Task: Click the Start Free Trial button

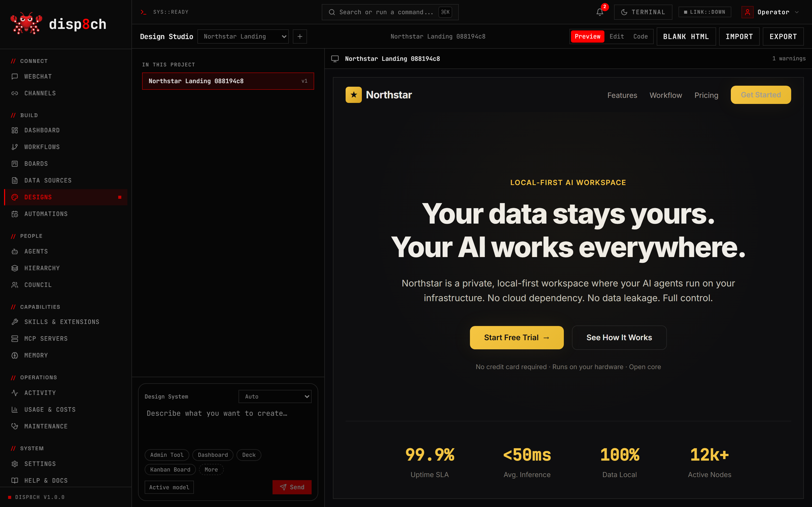Action: (x=517, y=338)
